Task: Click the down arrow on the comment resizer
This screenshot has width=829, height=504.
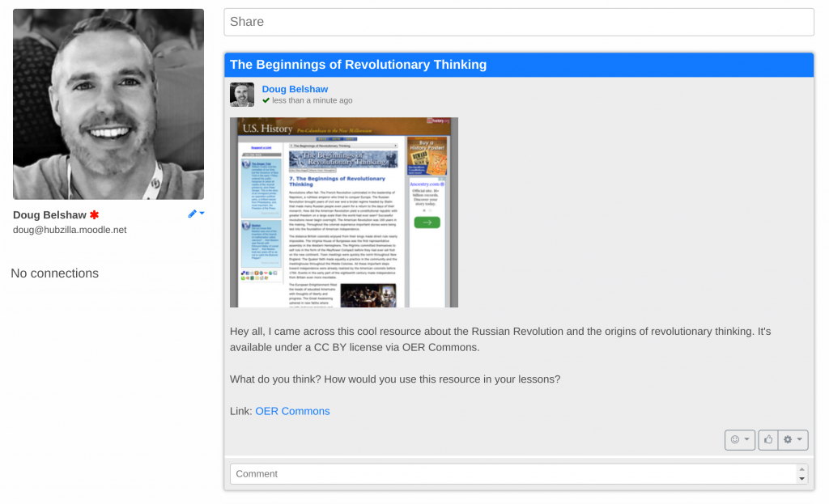Action: pos(801,479)
